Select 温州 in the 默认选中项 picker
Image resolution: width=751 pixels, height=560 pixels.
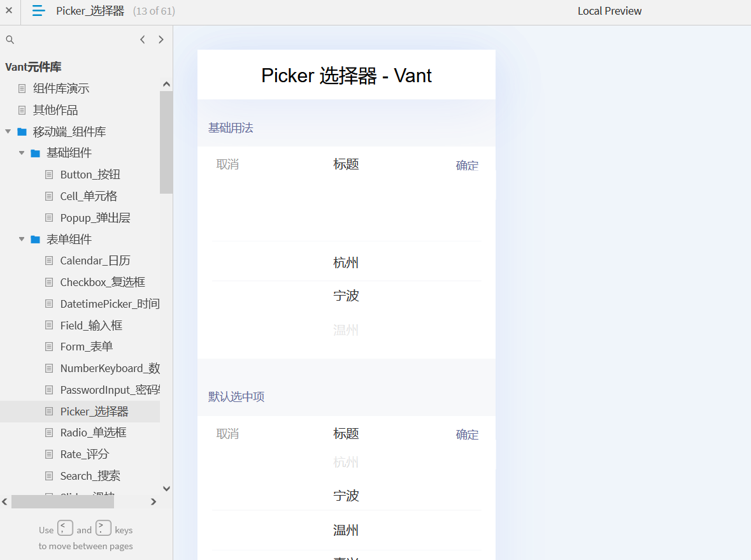tap(346, 530)
